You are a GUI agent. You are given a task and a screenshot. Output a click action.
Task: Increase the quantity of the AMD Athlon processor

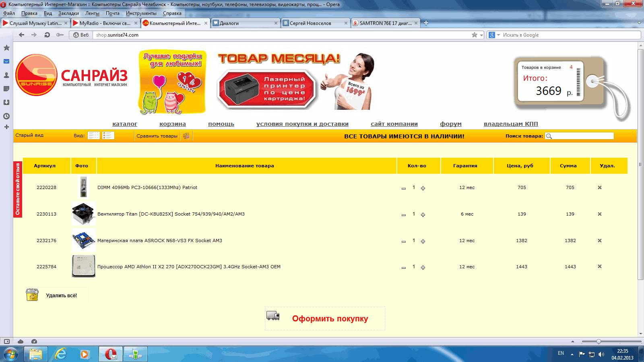[423, 267]
